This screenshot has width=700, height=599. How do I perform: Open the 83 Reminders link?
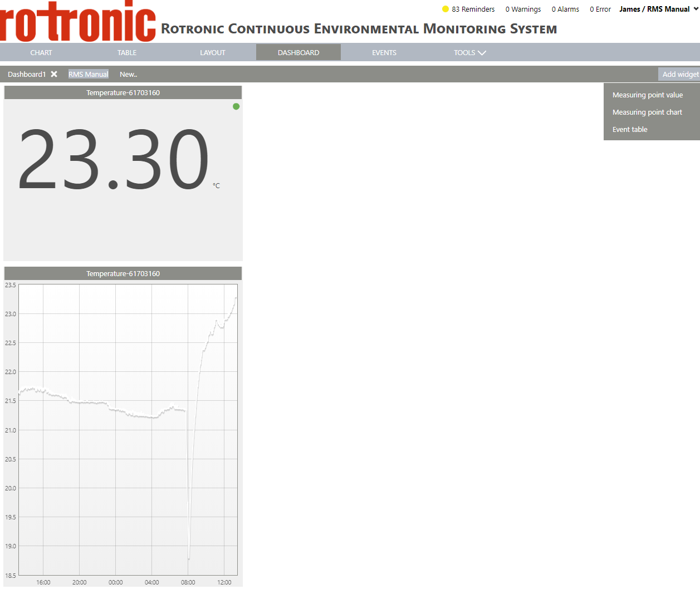coord(473,9)
